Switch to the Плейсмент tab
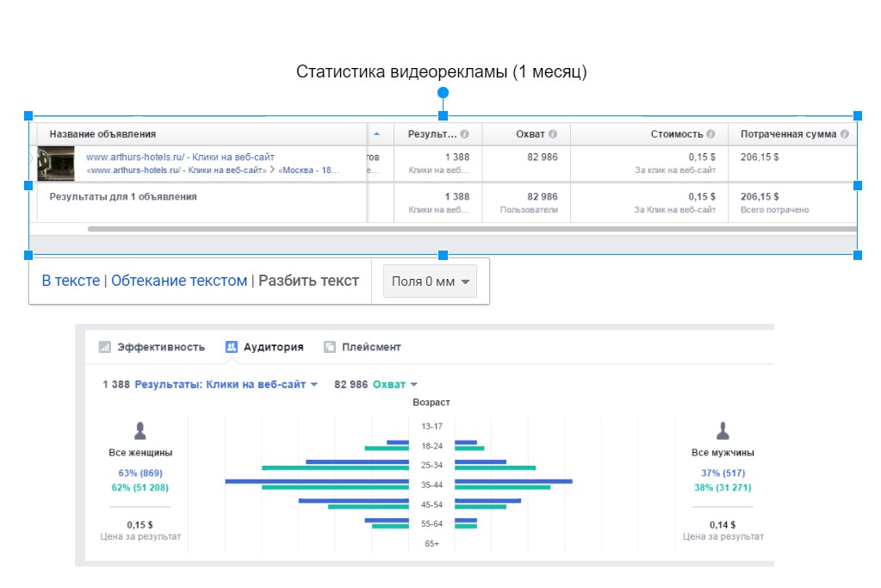The width and height of the screenshot is (881, 588). click(371, 347)
